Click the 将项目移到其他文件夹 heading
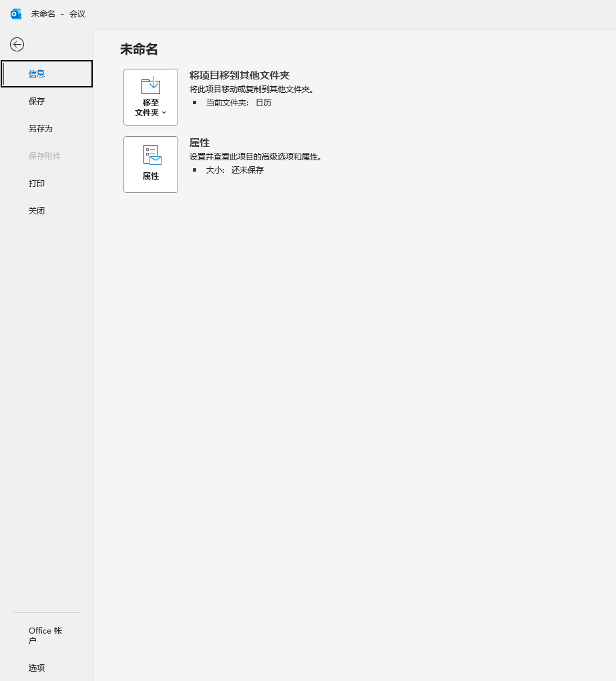Viewport: 616px width, 681px height. coord(239,75)
